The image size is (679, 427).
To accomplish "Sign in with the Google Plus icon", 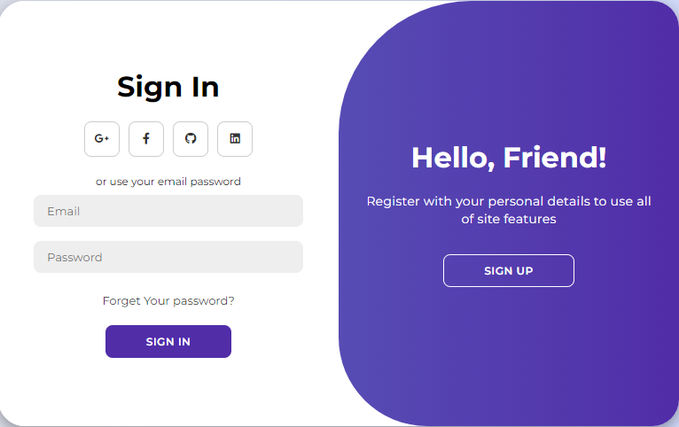I will tap(102, 139).
